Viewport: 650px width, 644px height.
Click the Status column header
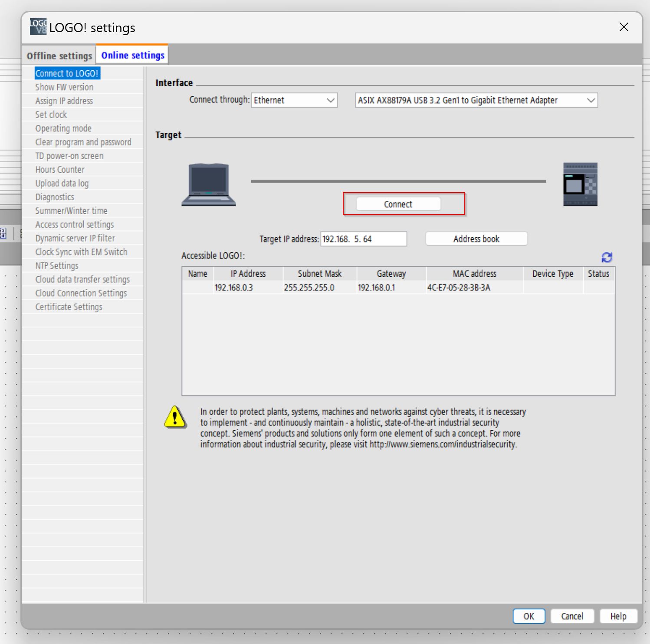tap(599, 274)
